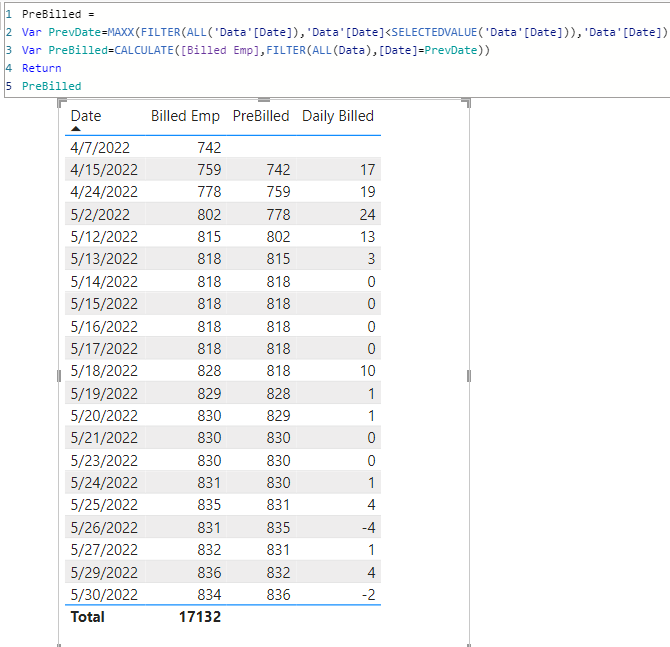Click the [Billed Emp] measure reference
This screenshot has height=647, width=670.
(x=220, y=50)
